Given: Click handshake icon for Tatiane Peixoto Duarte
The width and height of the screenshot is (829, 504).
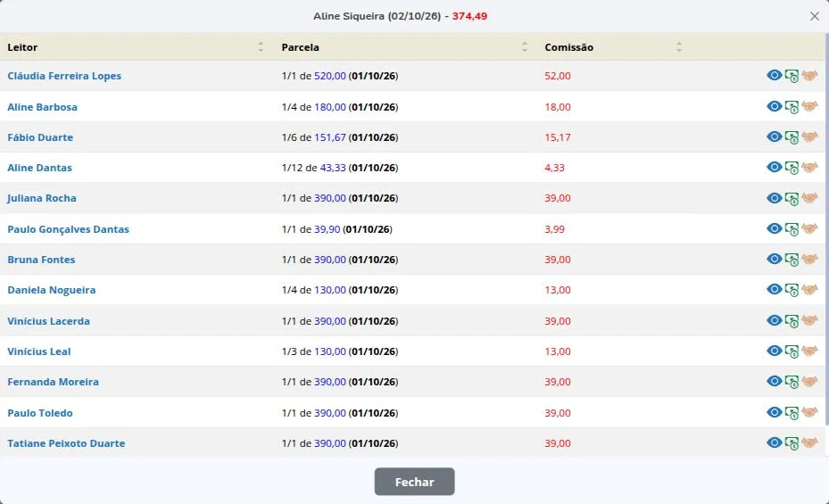Looking at the screenshot, I should coord(809,443).
